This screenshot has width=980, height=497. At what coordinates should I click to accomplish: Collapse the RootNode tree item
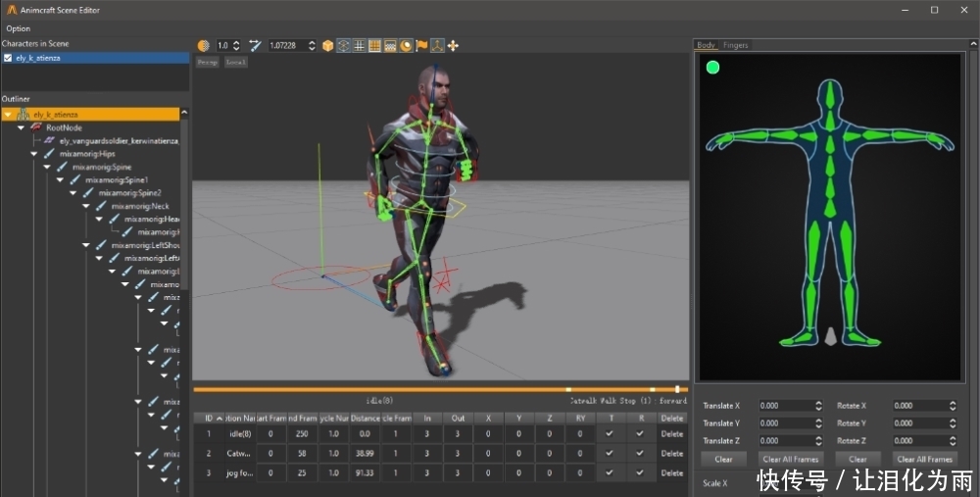(x=21, y=127)
